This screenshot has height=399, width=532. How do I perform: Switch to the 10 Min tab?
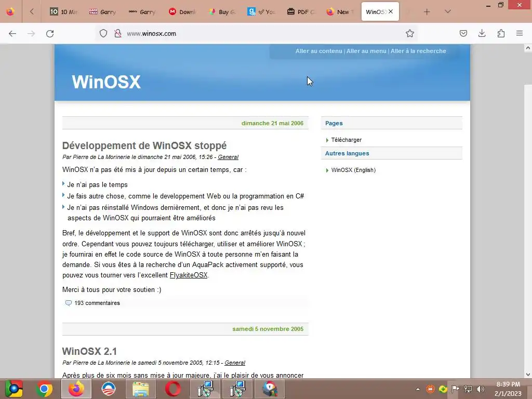tap(64, 12)
